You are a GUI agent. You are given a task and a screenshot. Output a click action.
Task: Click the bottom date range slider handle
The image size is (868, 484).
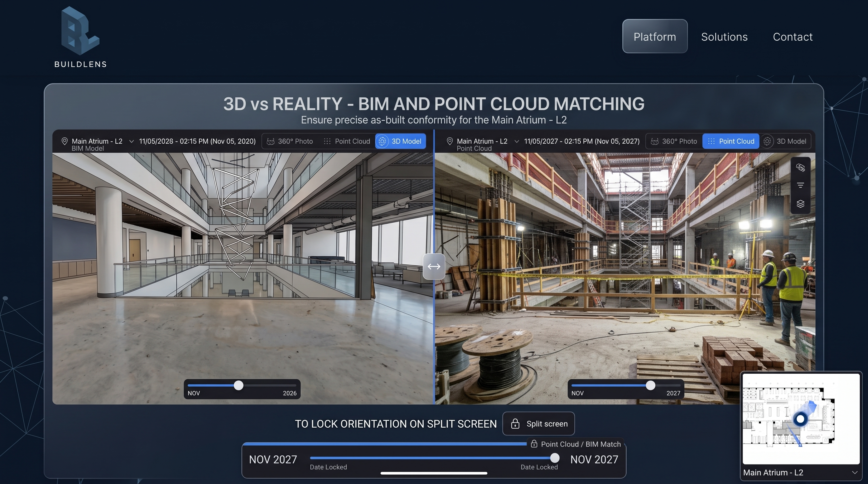[554, 458]
